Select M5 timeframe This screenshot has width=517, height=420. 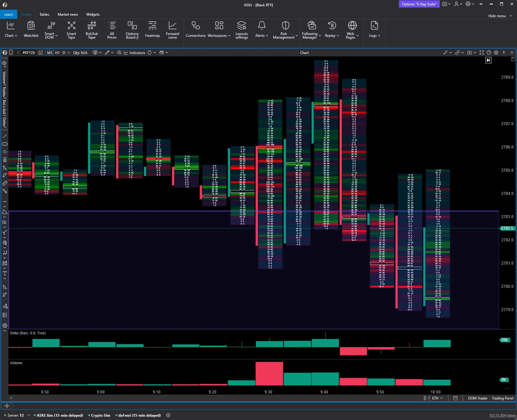pyautogui.click(x=50, y=52)
